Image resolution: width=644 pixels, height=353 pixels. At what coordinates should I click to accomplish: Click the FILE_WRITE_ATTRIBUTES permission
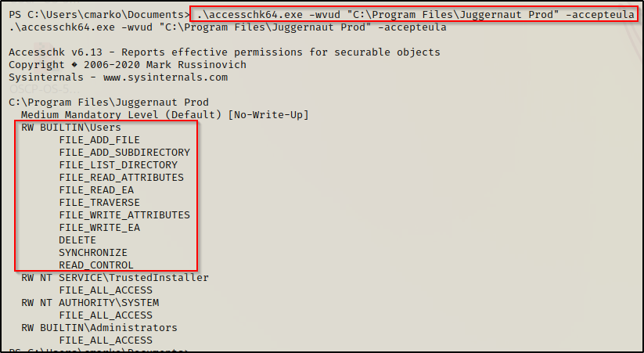click(124, 214)
